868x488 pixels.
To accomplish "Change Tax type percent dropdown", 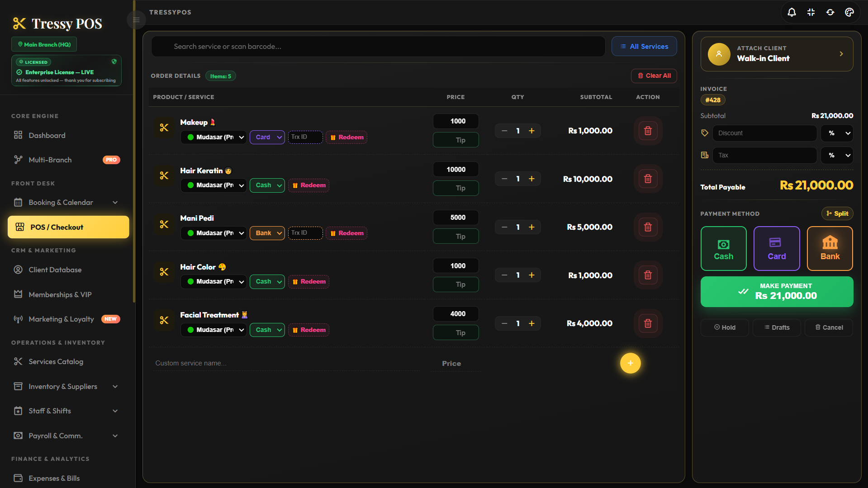I will point(837,155).
